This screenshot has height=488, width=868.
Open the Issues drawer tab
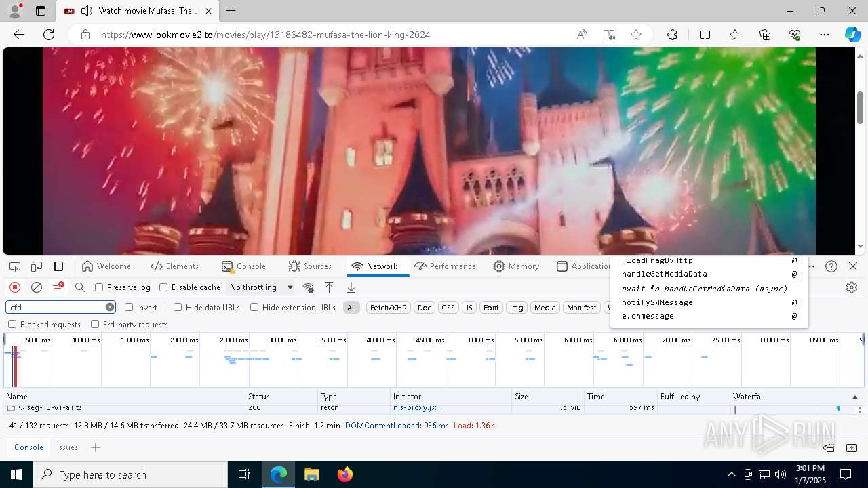point(67,447)
